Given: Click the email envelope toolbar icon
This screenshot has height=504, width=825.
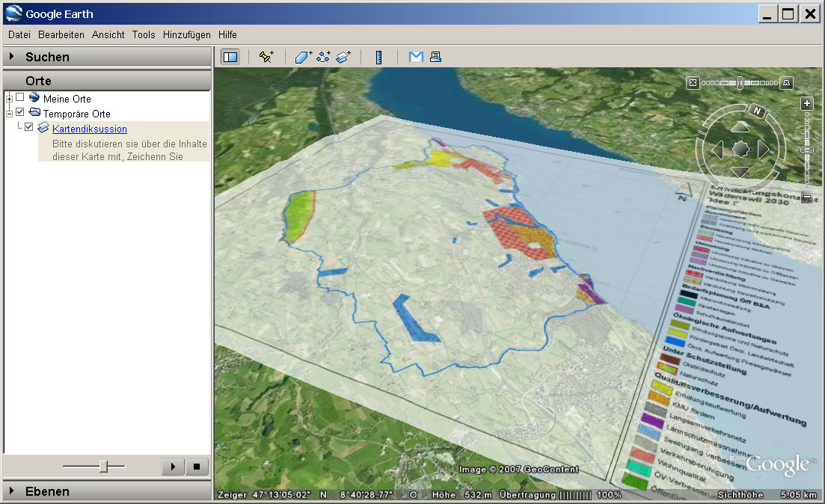Looking at the screenshot, I should click(416, 57).
